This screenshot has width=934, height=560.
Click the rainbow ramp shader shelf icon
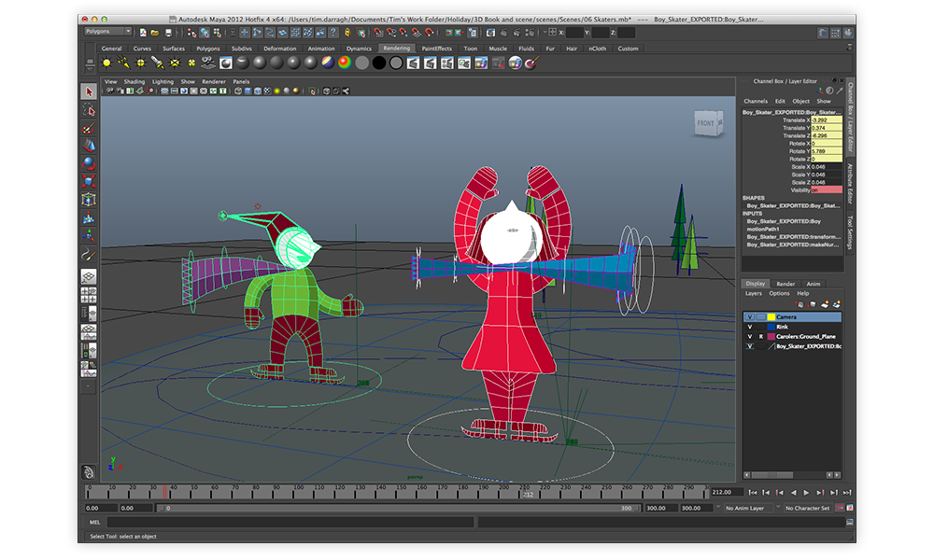pyautogui.click(x=344, y=63)
